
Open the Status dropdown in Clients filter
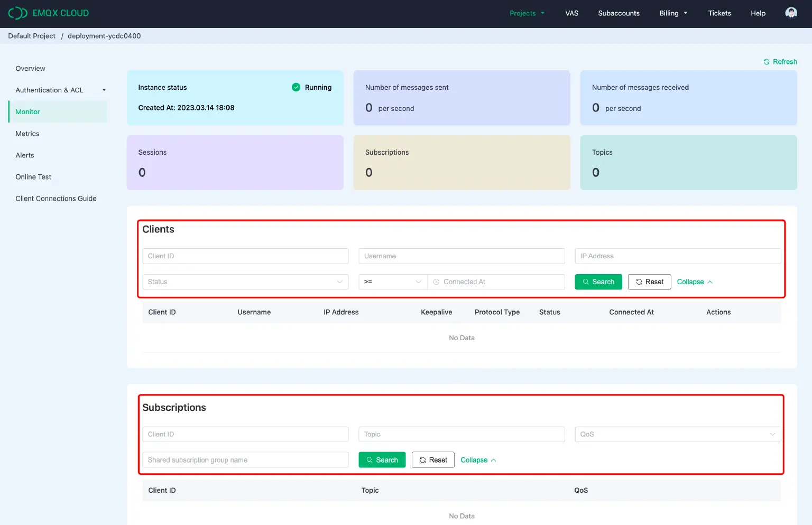[x=245, y=282]
